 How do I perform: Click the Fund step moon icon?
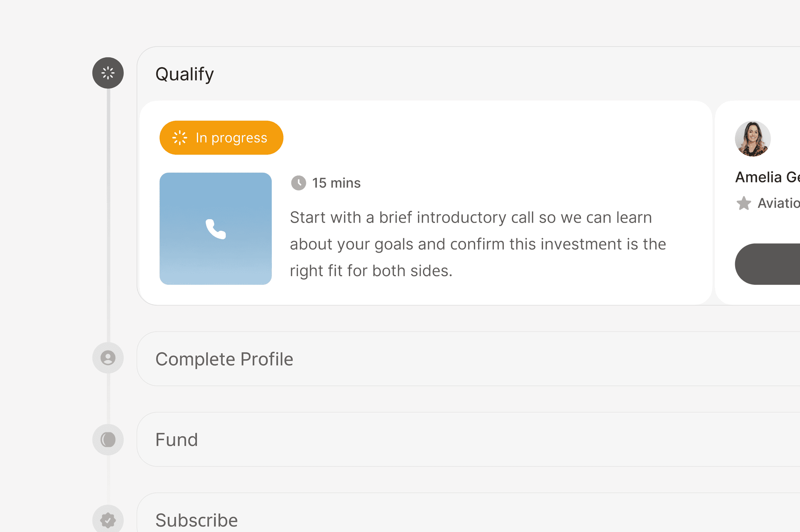108,439
